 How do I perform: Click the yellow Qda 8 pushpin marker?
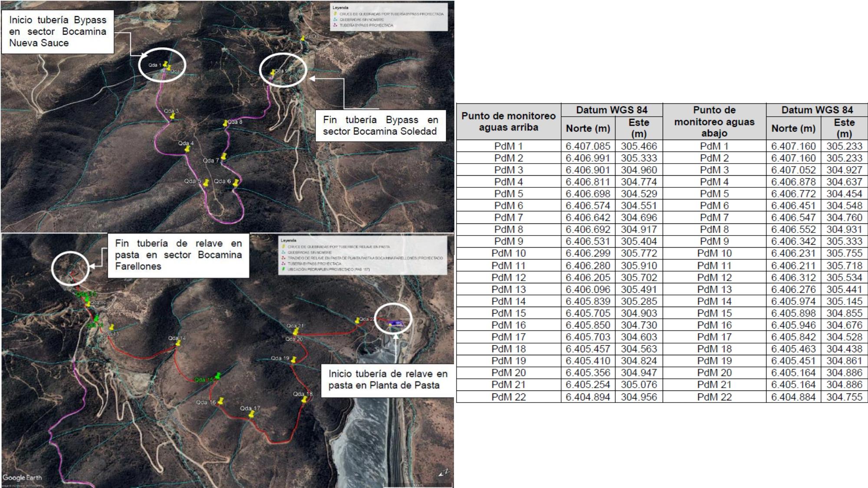(225, 124)
